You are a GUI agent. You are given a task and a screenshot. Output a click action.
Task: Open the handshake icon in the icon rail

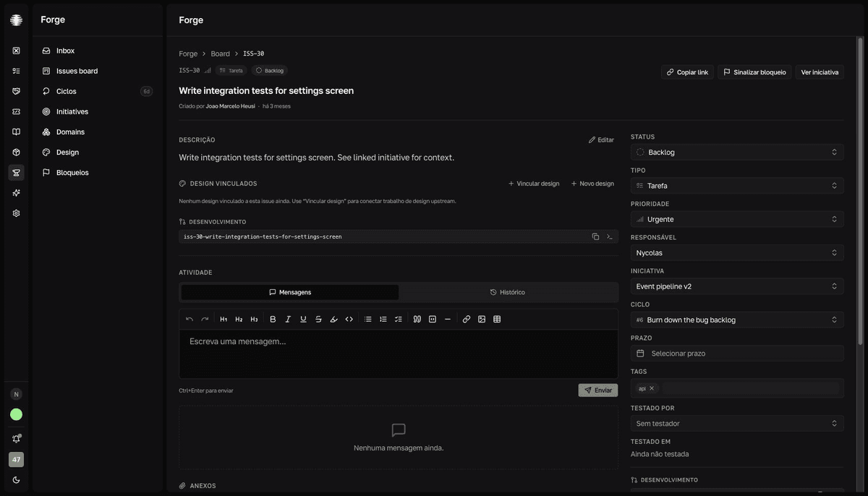click(x=16, y=91)
